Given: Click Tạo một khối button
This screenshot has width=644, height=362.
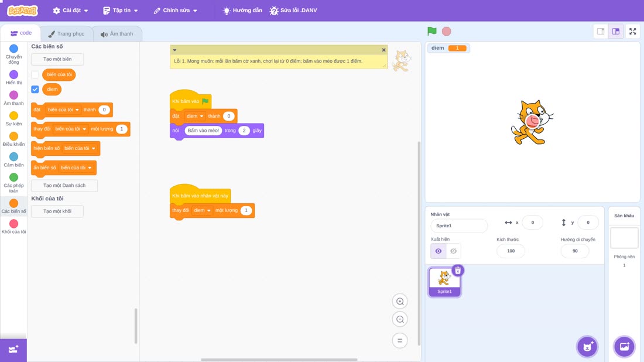Looking at the screenshot, I should tap(57, 211).
